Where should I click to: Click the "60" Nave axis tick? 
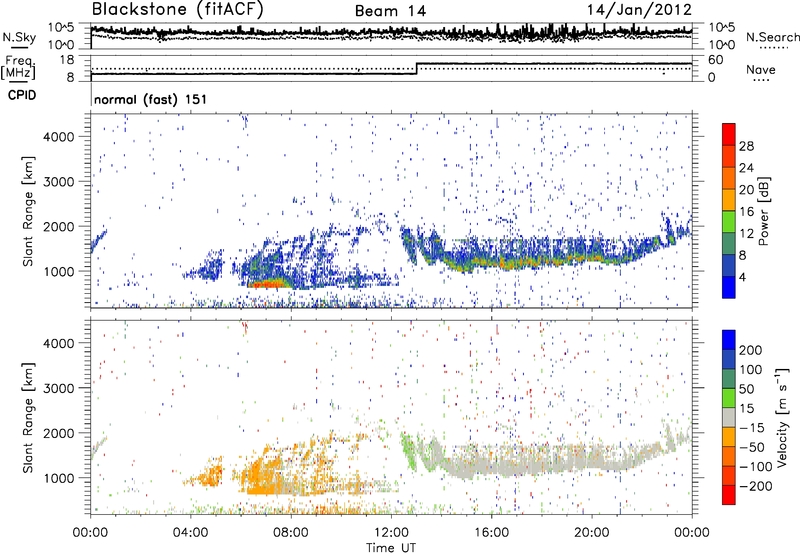(x=716, y=60)
